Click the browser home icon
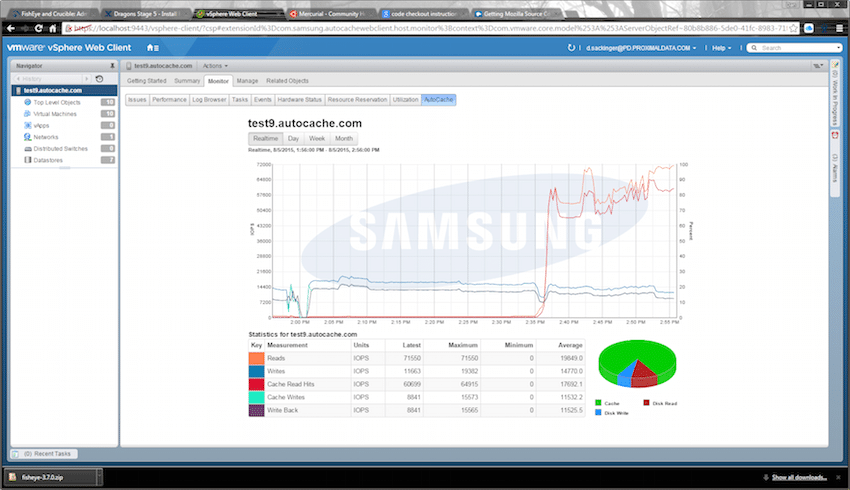Viewport: 850px width, 490px height. point(53,28)
